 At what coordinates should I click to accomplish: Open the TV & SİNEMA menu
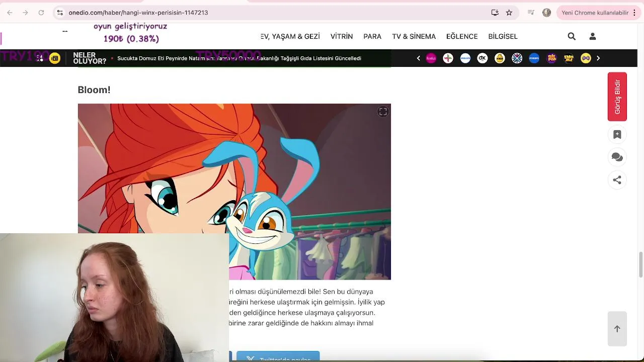pyautogui.click(x=414, y=36)
